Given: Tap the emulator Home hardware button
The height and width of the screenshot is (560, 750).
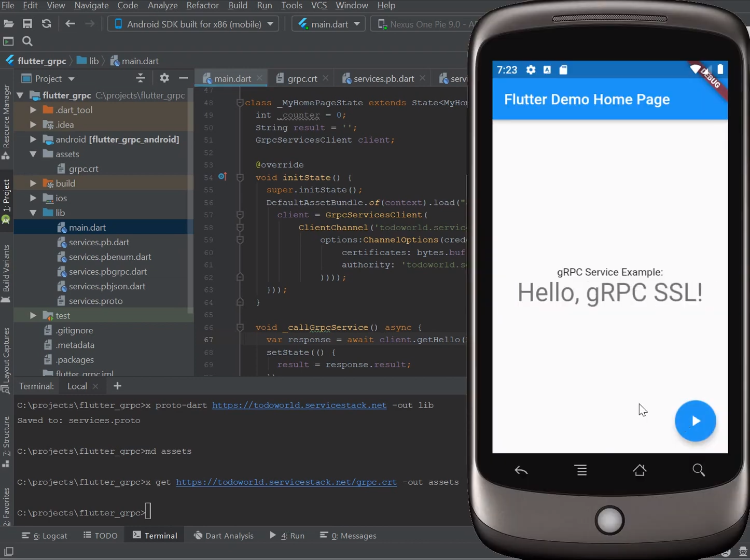Looking at the screenshot, I should (x=640, y=470).
